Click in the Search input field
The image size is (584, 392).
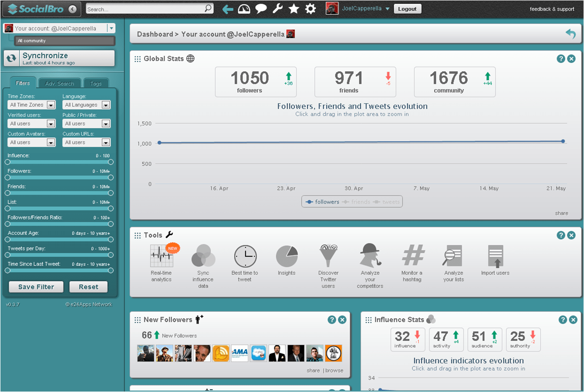(x=145, y=9)
